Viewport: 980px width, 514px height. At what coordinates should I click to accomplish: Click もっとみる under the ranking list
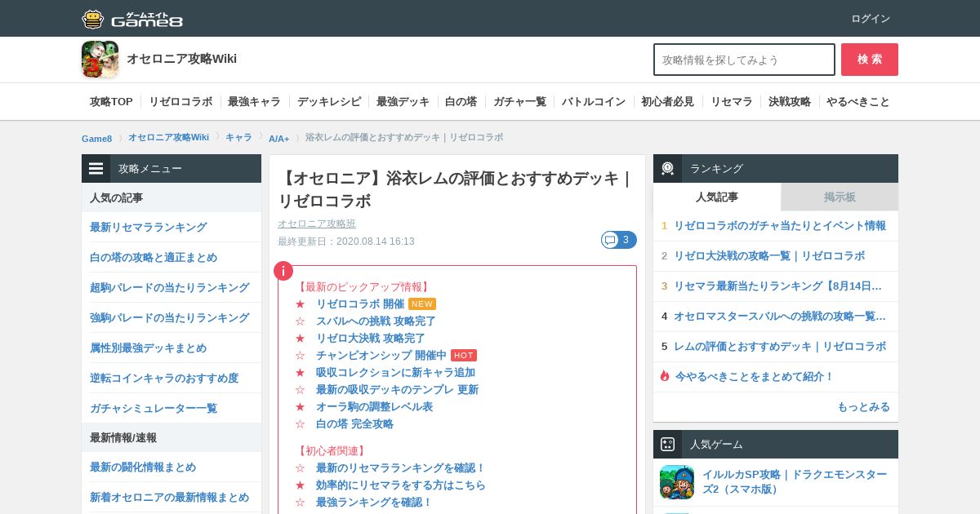click(x=863, y=406)
